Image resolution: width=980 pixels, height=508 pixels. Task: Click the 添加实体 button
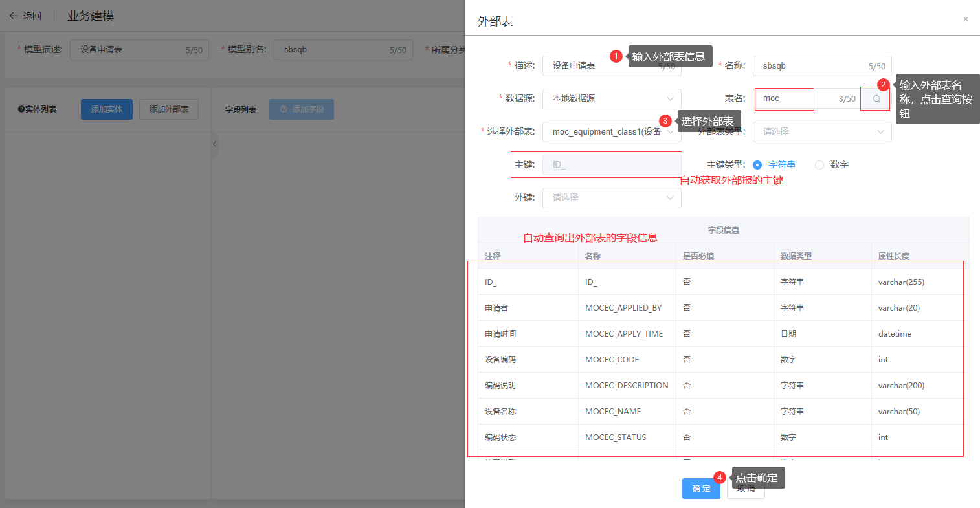click(106, 109)
